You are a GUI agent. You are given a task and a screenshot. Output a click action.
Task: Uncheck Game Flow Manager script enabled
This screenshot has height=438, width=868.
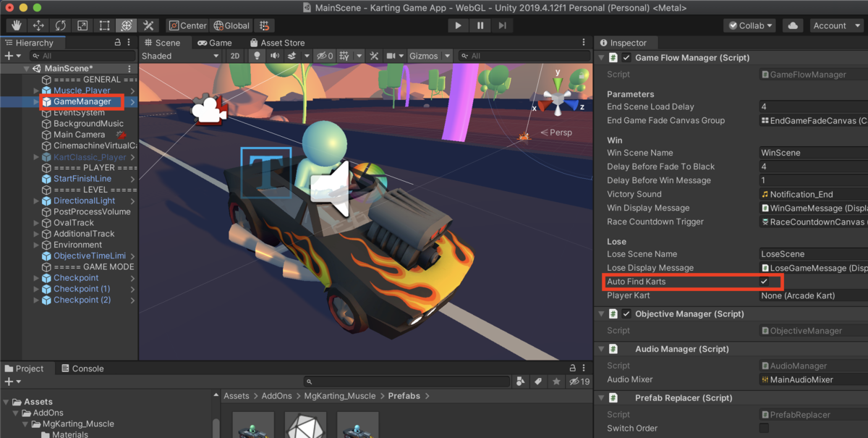click(626, 58)
